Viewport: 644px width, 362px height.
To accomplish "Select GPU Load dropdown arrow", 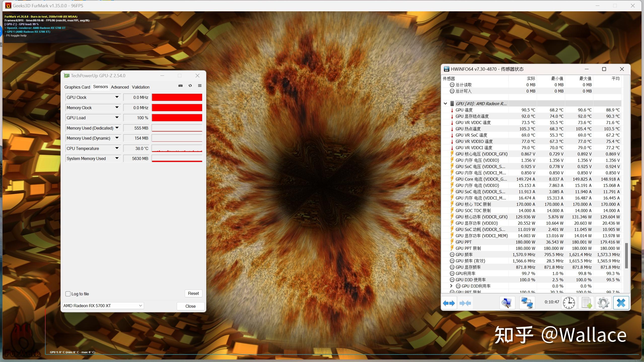I will coord(116,117).
